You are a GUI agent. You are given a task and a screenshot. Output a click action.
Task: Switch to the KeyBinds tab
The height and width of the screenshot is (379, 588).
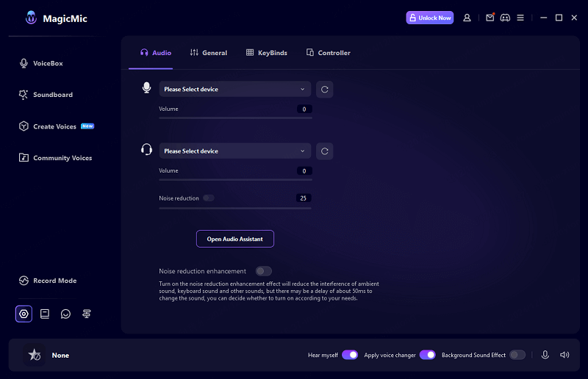click(x=267, y=53)
